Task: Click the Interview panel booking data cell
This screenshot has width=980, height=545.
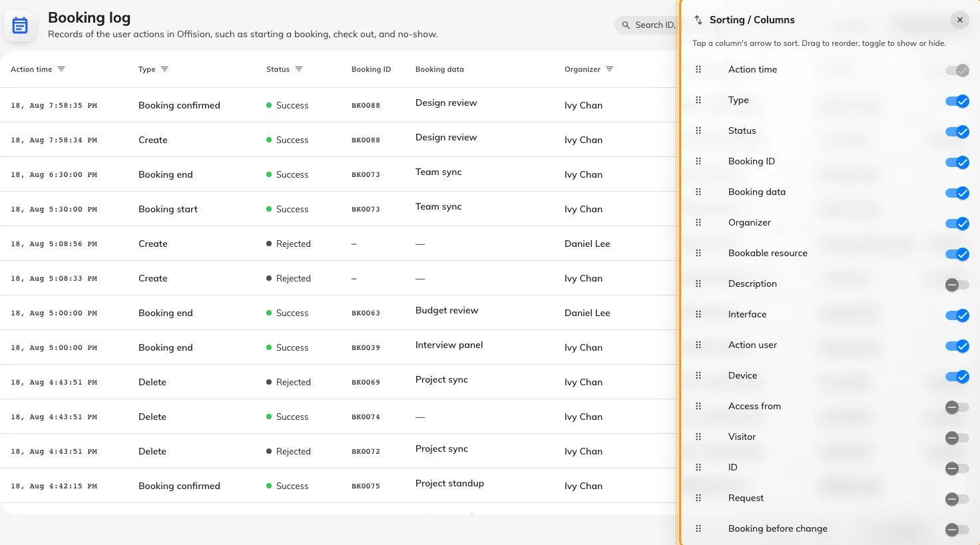Action: coord(449,345)
